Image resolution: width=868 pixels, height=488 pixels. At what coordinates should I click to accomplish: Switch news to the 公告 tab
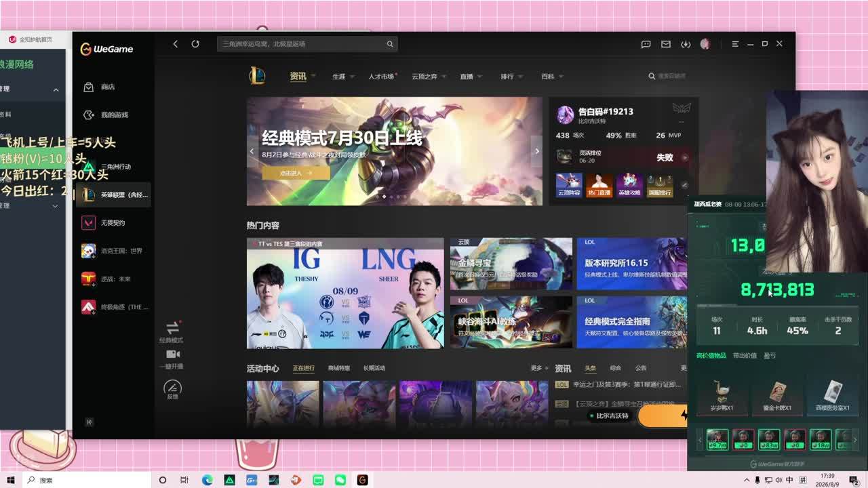tap(641, 368)
